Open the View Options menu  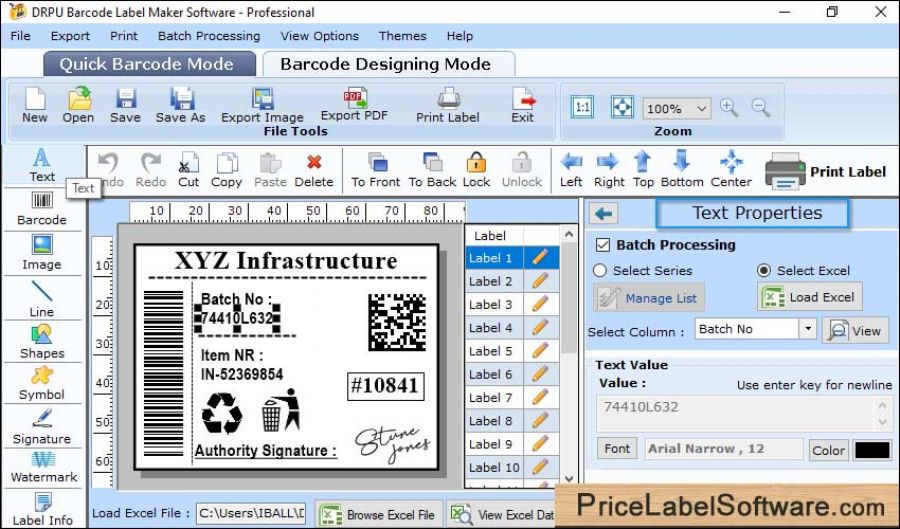click(320, 36)
